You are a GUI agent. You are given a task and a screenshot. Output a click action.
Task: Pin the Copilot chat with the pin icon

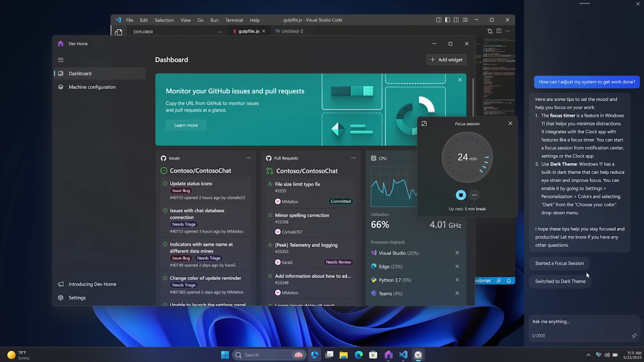click(634, 336)
